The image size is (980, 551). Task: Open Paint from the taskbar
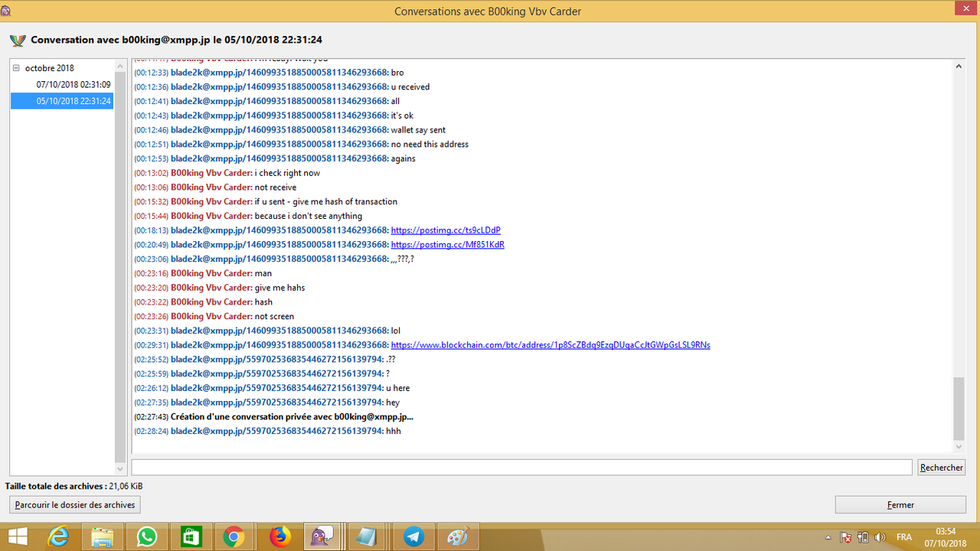458,537
